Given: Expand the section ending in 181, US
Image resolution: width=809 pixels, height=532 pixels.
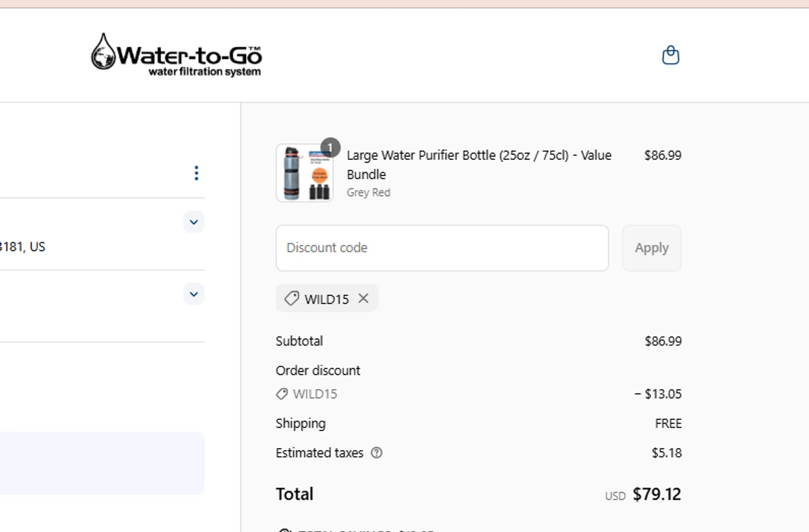Looking at the screenshot, I should tap(194, 222).
